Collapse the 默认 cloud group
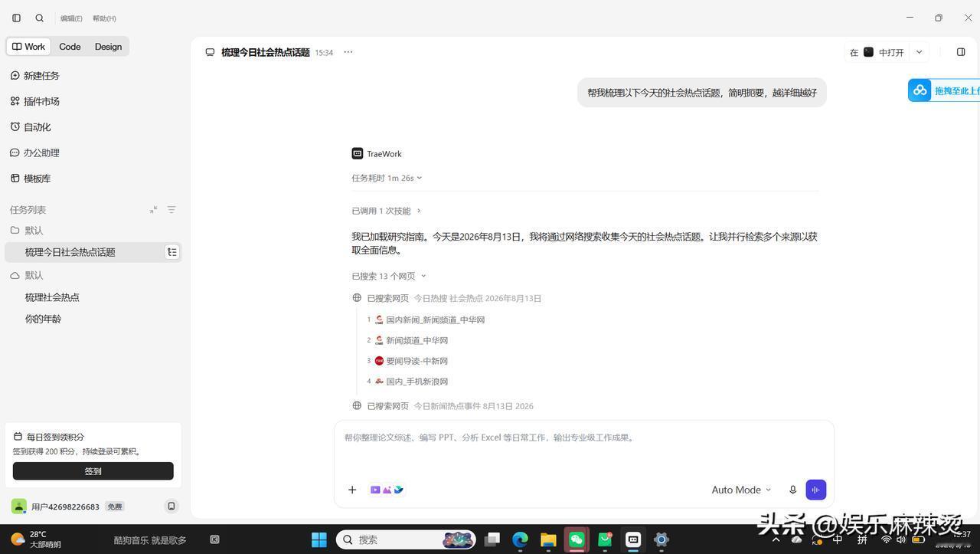 click(x=27, y=275)
